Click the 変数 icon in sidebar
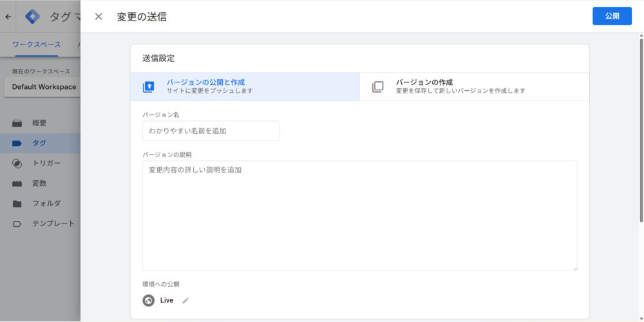Image resolution: width=644 pixels, height=322 pixels. coord(17,184)
